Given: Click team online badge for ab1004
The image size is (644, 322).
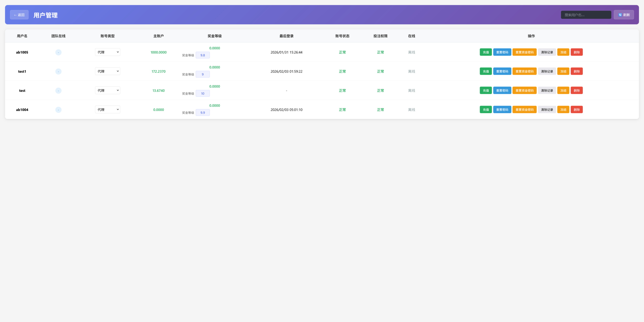Looking at the screenshot, I should 58,110.
